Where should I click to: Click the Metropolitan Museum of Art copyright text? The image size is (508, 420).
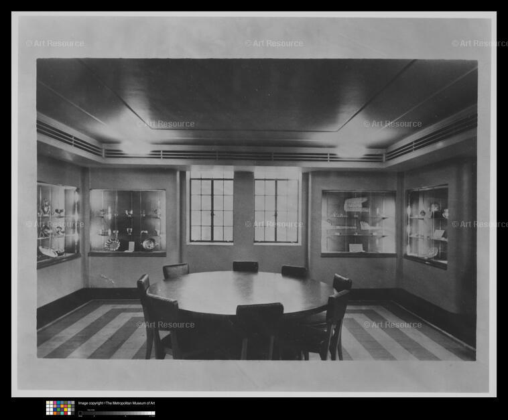coord(117,403)
